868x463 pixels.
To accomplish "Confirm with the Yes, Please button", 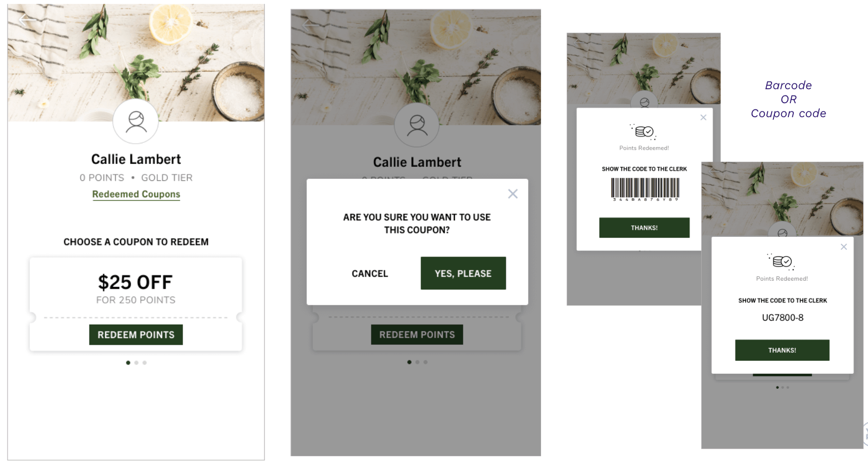I will [463, 273].
